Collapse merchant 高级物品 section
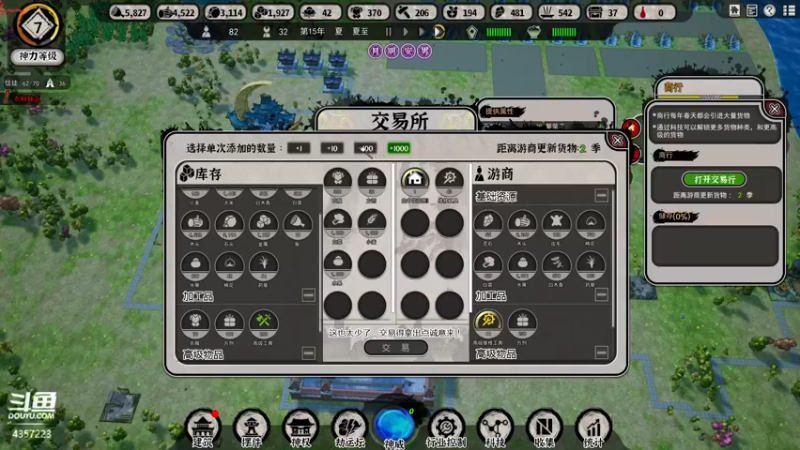This screenshot has height=450, width=800. coord(602,353)
